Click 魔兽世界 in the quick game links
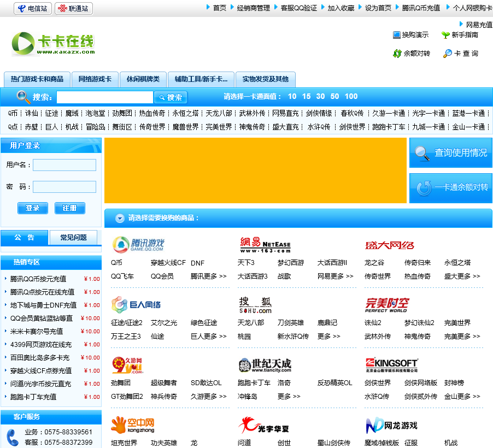 click(185, 127)
